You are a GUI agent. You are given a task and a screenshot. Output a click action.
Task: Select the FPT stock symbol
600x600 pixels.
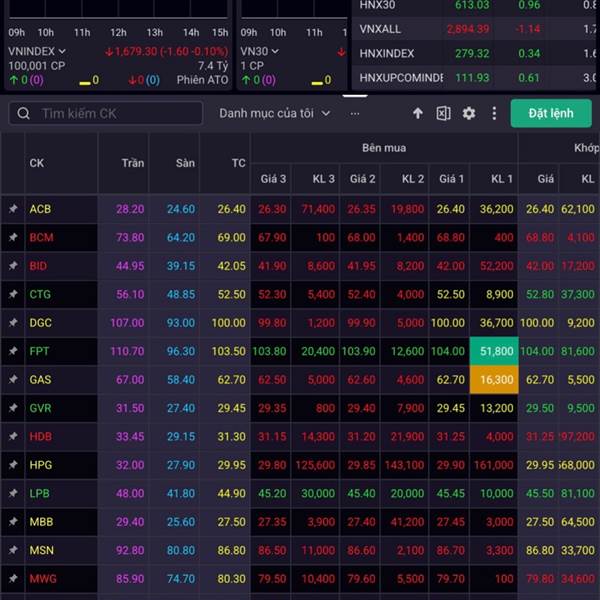click(39, 351)
